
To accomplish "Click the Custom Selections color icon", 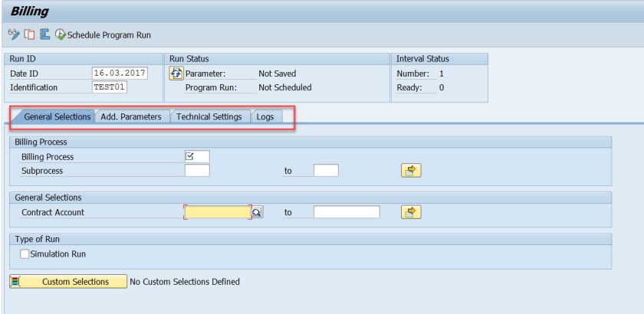I will 15,282.
